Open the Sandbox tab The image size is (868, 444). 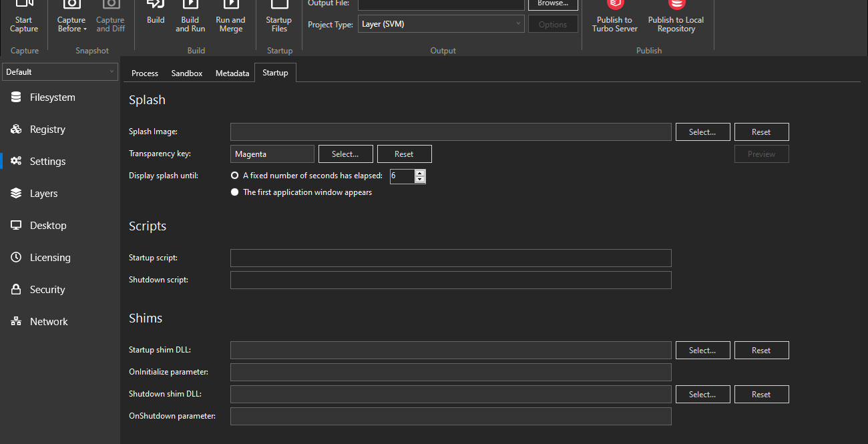(186, 73)
